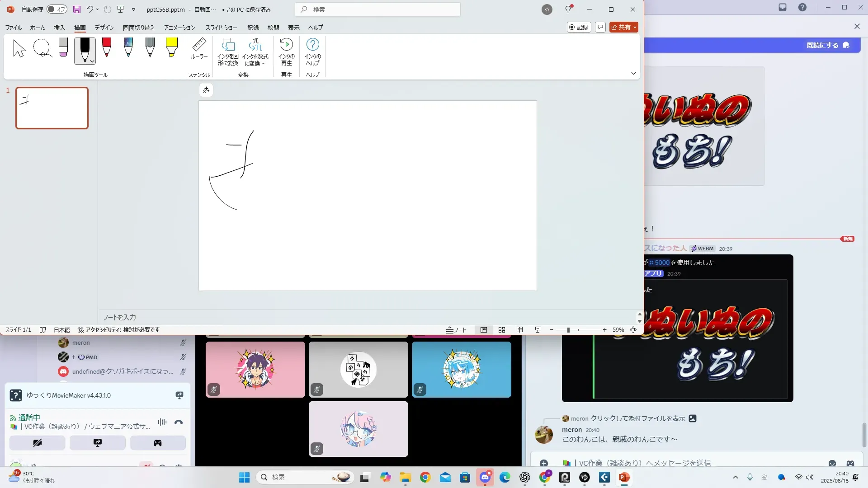Pick the red pen

point(107,47)
